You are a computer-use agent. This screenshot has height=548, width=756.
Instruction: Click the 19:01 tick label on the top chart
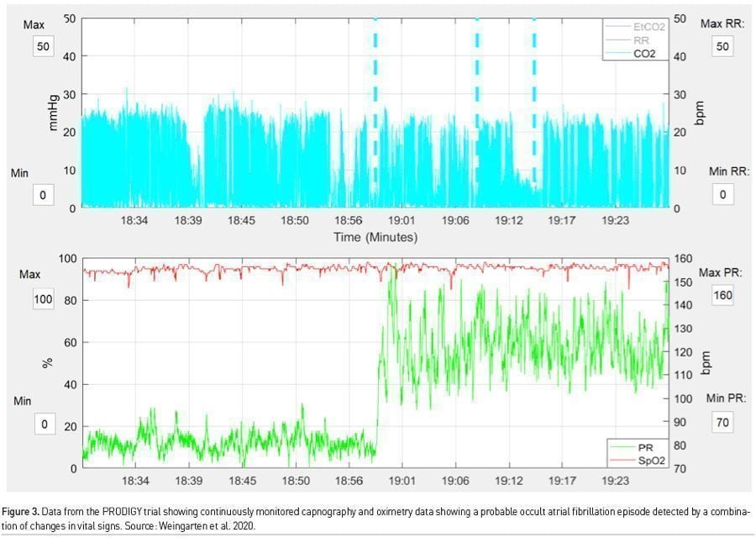pos(402,220)
